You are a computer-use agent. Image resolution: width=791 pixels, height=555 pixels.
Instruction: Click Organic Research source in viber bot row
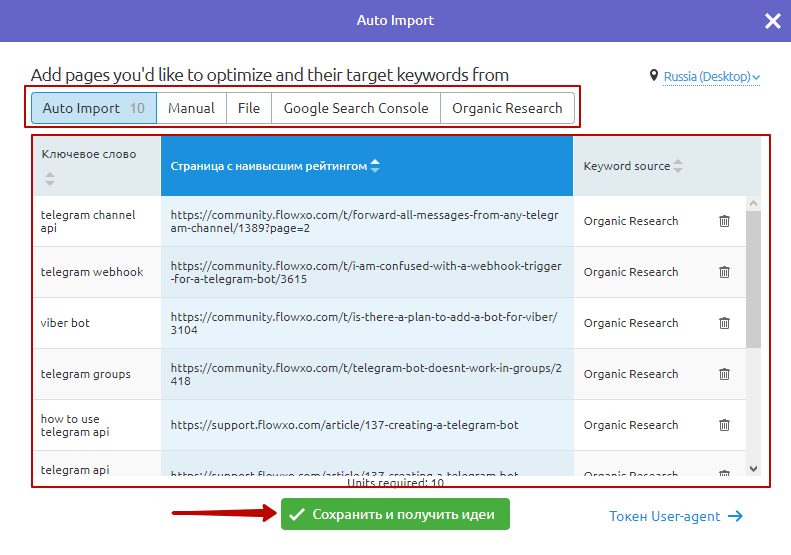pyautogui.click(x=631, y=323)
